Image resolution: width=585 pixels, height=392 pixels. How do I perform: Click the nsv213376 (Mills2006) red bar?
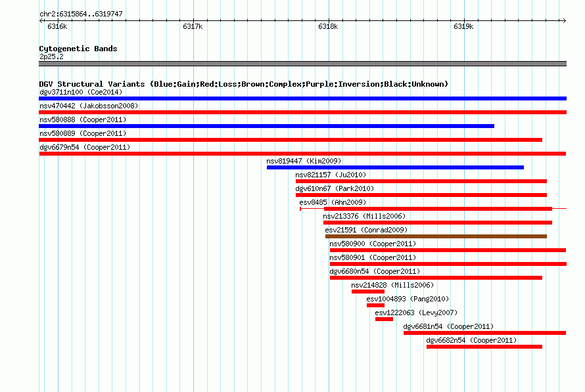pos(438,223)
